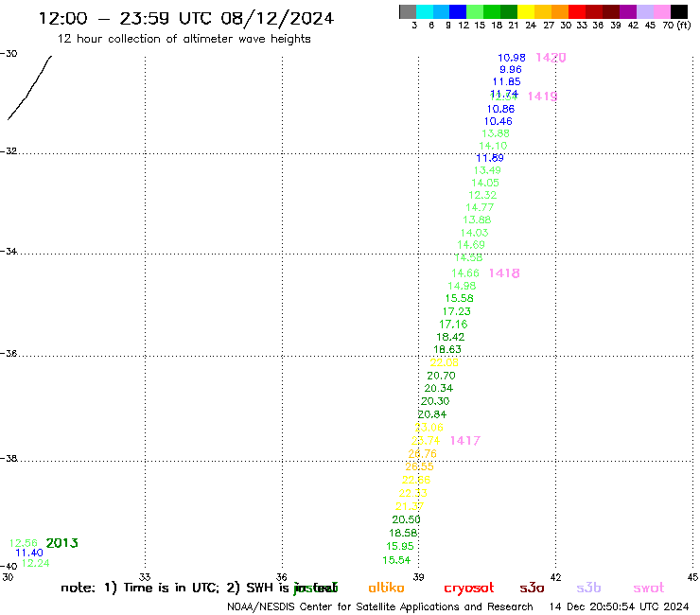Click the wave height value 22.66

click(x=416, y=480)
